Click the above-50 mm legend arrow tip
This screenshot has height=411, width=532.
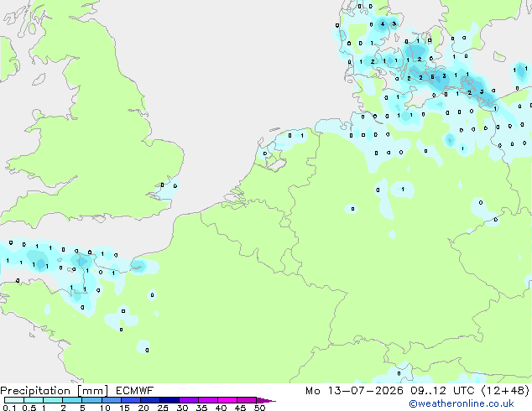click(x=266, y=400)
